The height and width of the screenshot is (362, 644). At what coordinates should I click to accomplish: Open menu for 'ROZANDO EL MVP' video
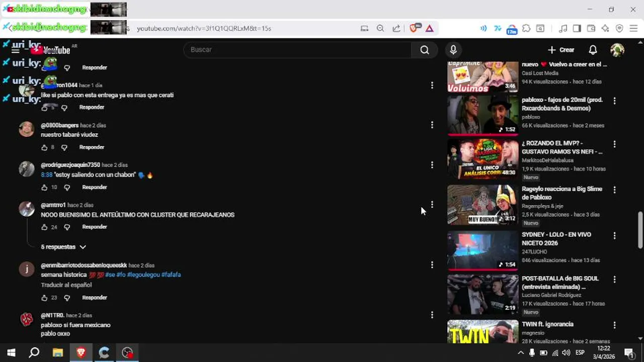(x=614, y=144)
